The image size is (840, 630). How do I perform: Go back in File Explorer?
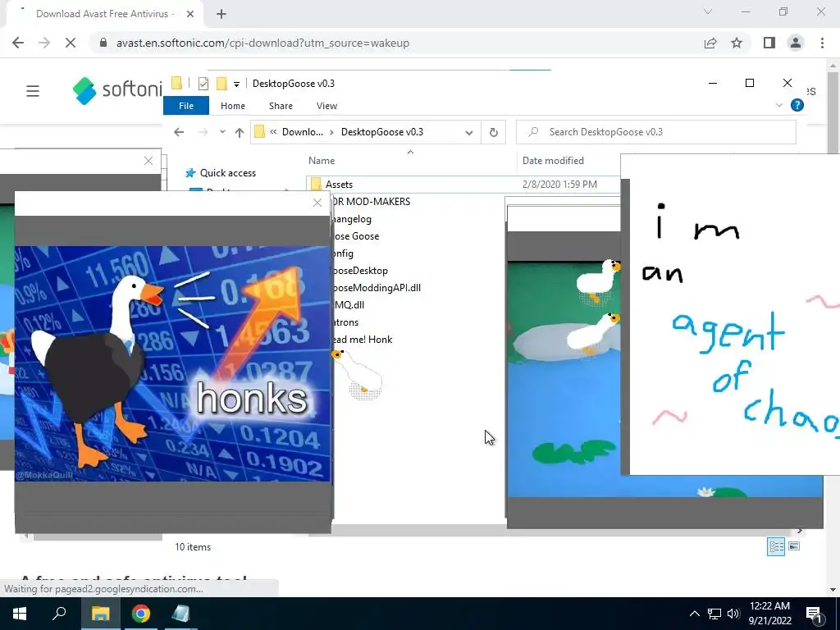click(179, 132)
